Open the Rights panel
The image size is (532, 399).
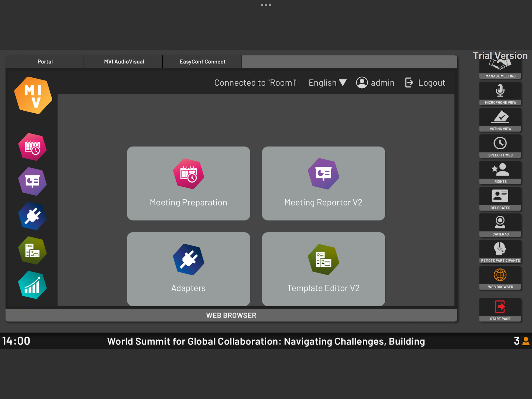(x=500, y=173)
